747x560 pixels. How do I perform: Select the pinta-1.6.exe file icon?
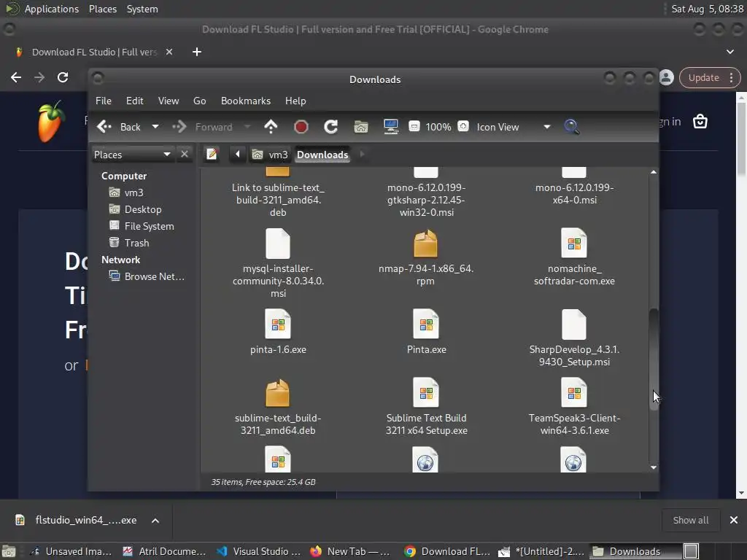tap(278, 324)
